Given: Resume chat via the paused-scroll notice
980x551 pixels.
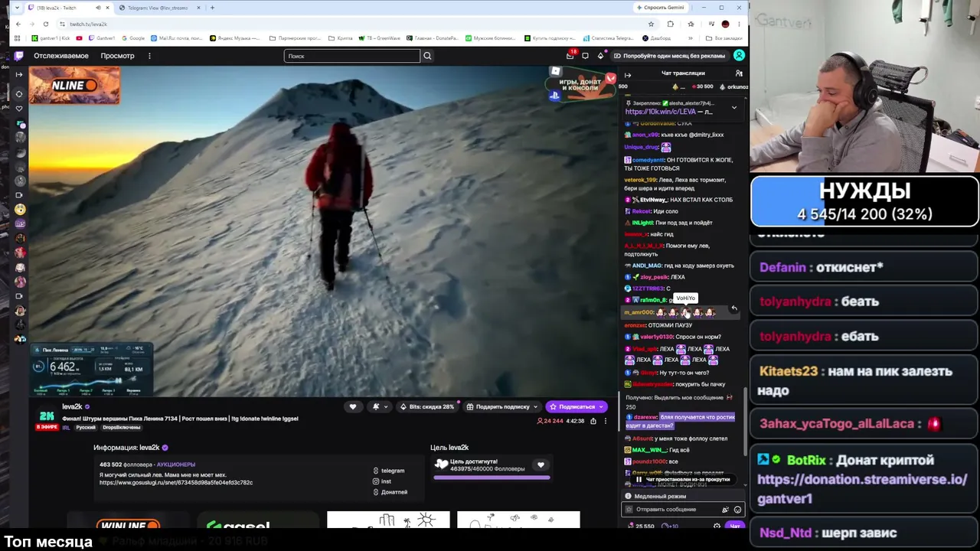Looking at the screenshot, I should pos(684,480).
